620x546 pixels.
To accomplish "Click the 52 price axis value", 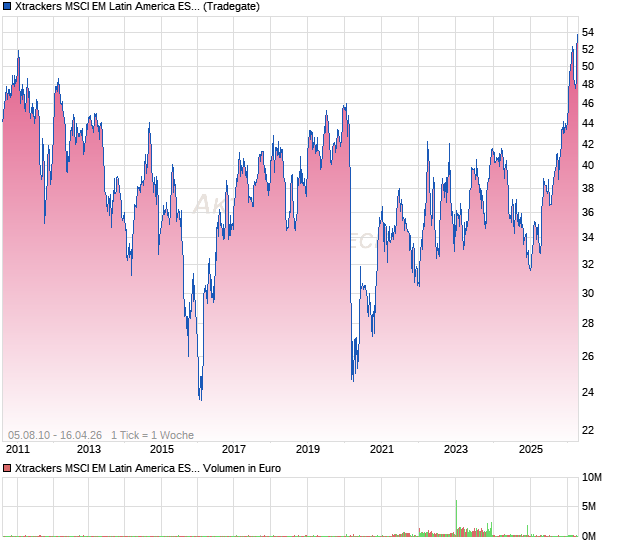I will click(588, 49).
